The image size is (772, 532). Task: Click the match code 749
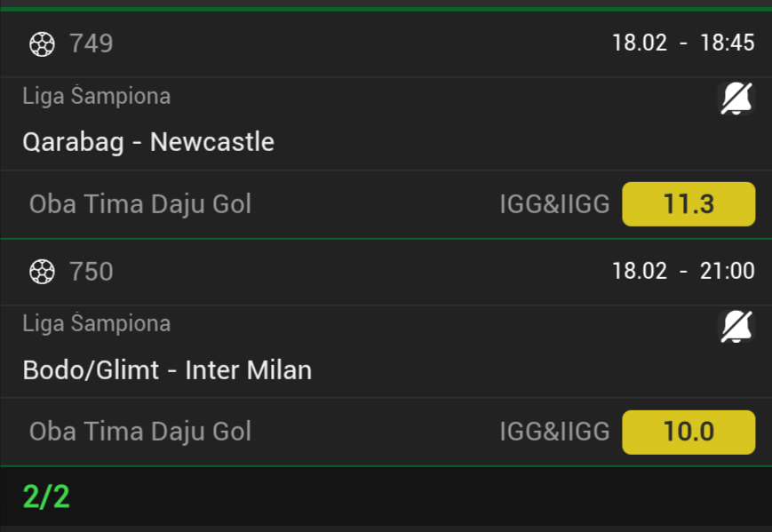[92, 44]
